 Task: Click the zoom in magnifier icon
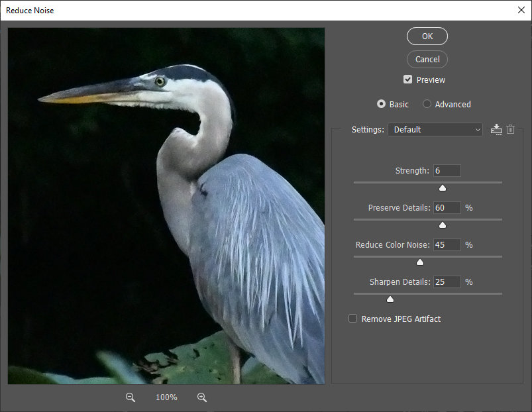pos(202,397)
